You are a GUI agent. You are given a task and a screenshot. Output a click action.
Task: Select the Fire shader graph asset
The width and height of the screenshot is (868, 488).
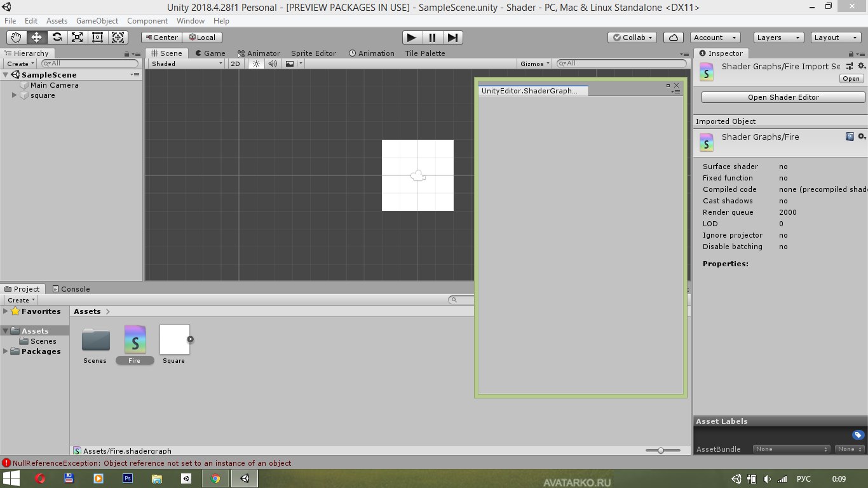point(135,344)
